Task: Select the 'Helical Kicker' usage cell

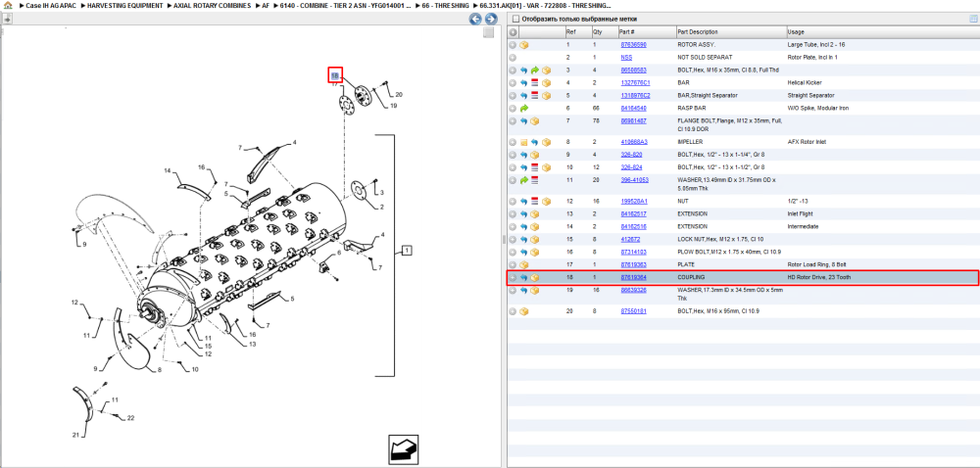Action: (x=805, y=83)
